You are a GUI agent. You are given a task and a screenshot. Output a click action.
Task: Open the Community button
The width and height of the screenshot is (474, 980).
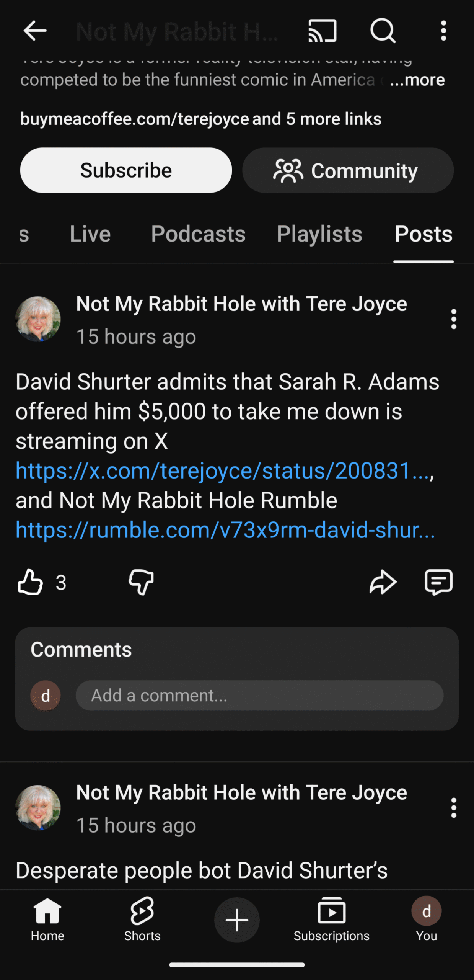point(348,170)
